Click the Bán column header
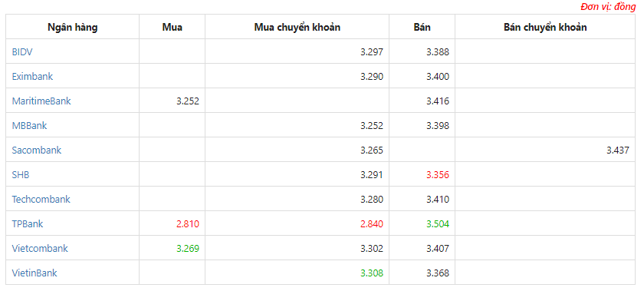Viewport: 644px width, 291px height. click(x=422, y=28)
